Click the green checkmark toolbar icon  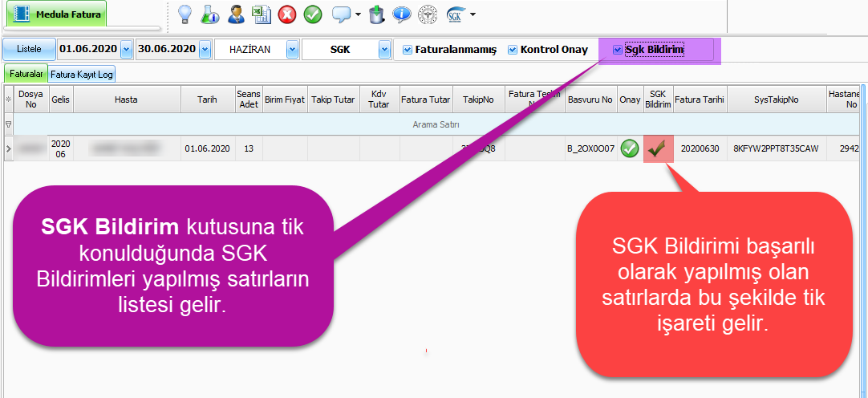313,14
